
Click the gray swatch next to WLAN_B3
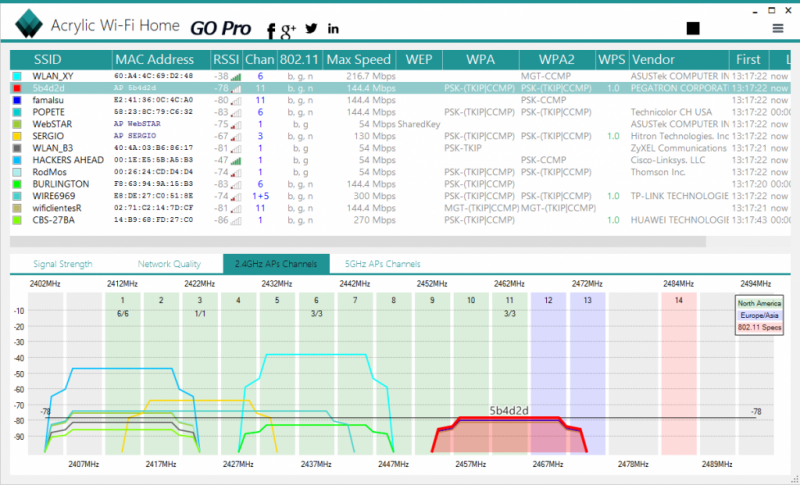(x=17, y=148)
